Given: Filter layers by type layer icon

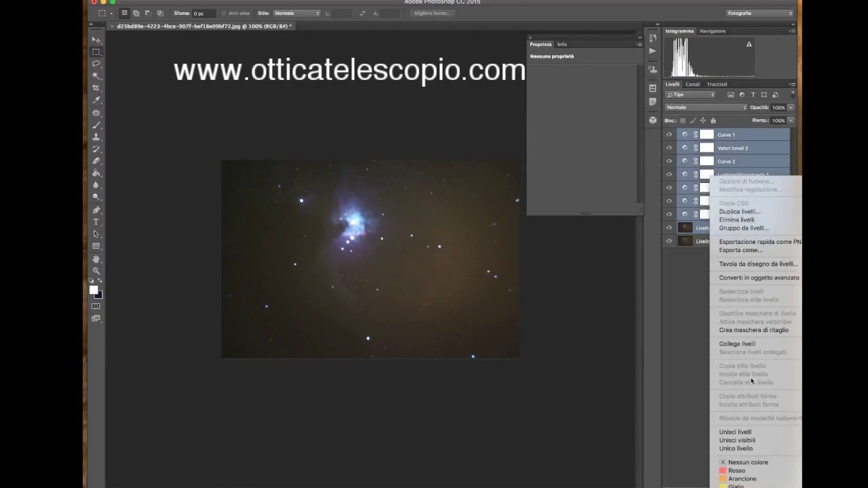Looking at the screenshot, I should (x=753, y=95).
